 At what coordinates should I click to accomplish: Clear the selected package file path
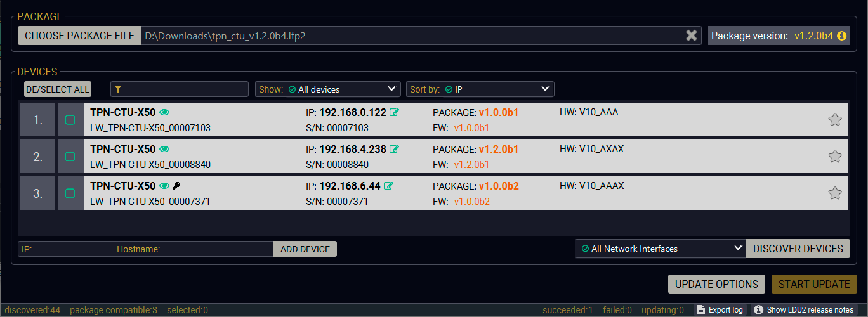tap(692, 36)
